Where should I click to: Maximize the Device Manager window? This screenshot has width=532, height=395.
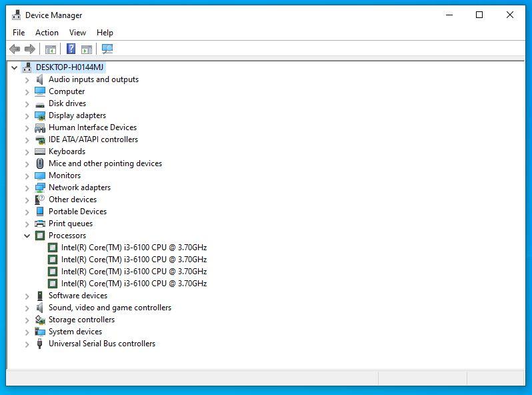tap(479, 15)
